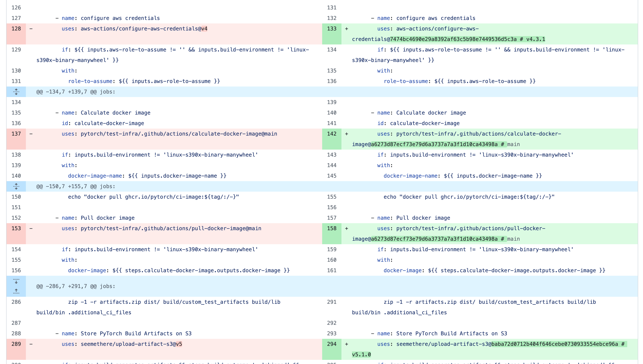This screenshot has height=364, width=643.
Task: Click echo docker pull line 155 on right
Action: pos(469,197)
